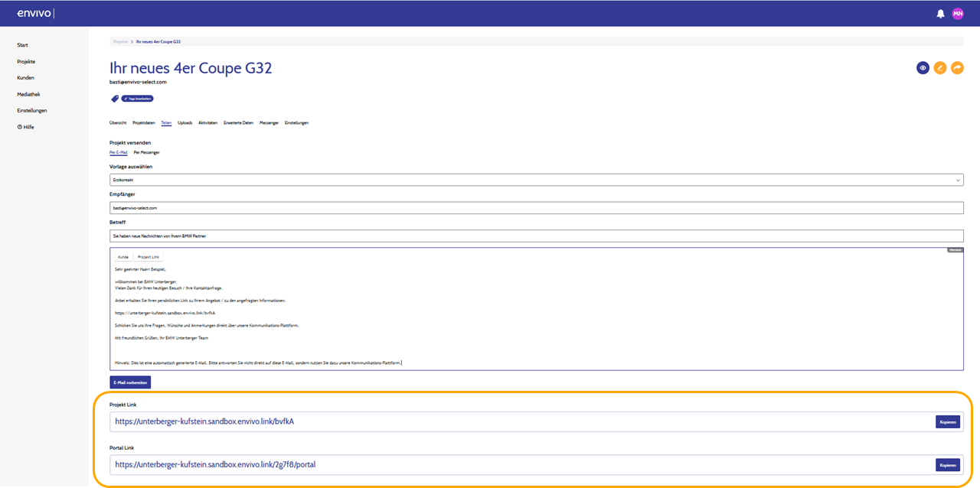The image size is (980, 488).
Task: Open Mediathek in the sidebar
Action: (x=28, y=94)
